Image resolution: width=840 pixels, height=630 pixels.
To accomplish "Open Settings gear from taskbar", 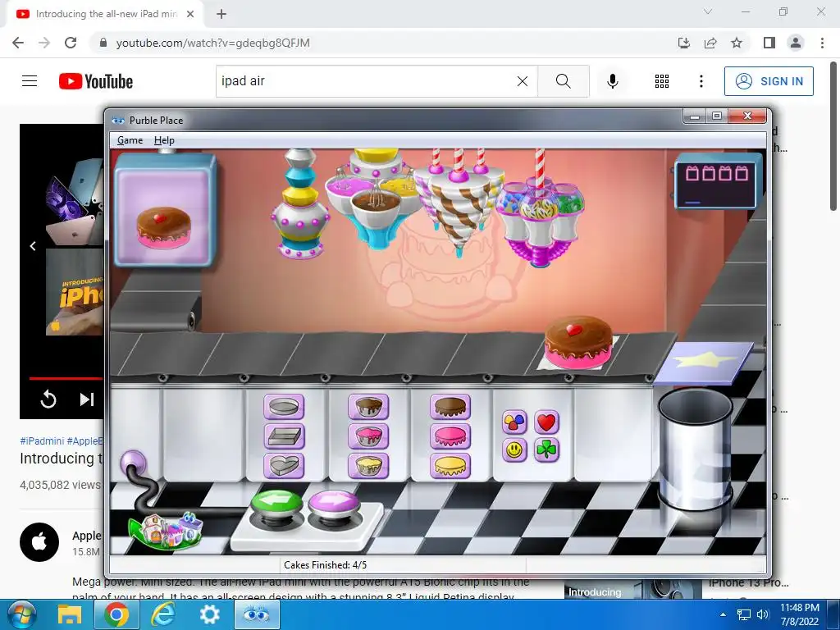I will (x=209, y=614).
